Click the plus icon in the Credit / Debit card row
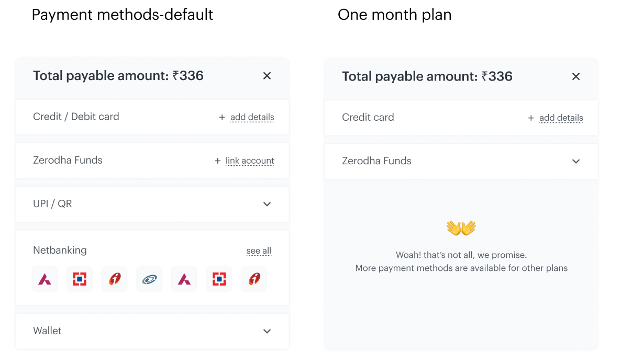621x364 pixels. pyautogui.click(x=222, y=118)
